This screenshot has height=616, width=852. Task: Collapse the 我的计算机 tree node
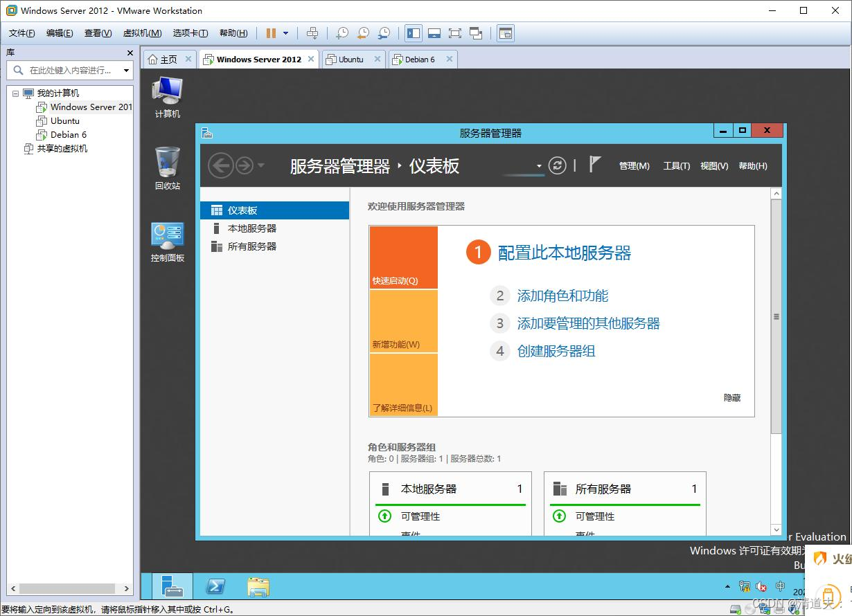click(15, 93)
